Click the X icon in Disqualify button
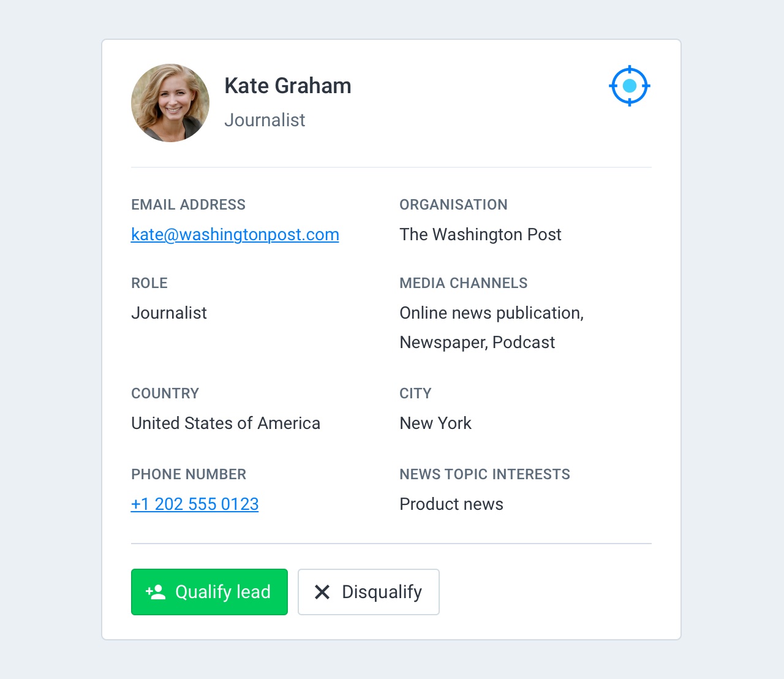The image size is (784, 679). [x=322, y=592]
